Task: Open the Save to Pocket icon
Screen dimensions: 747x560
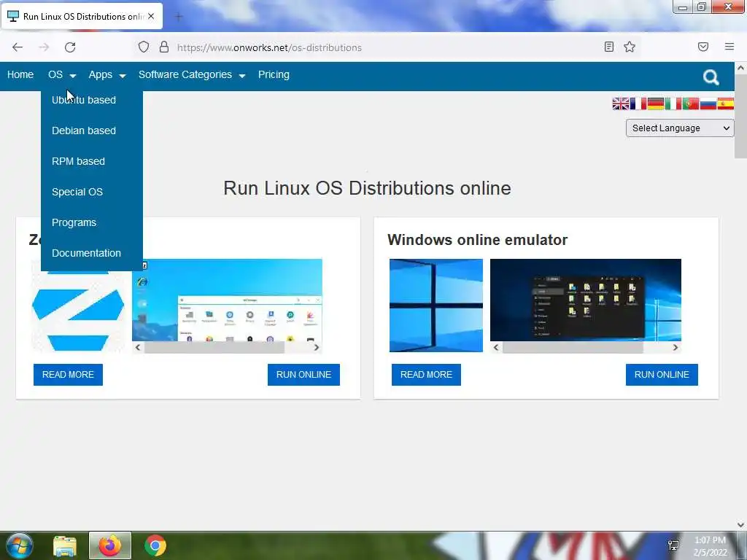Action: [703, 47]
